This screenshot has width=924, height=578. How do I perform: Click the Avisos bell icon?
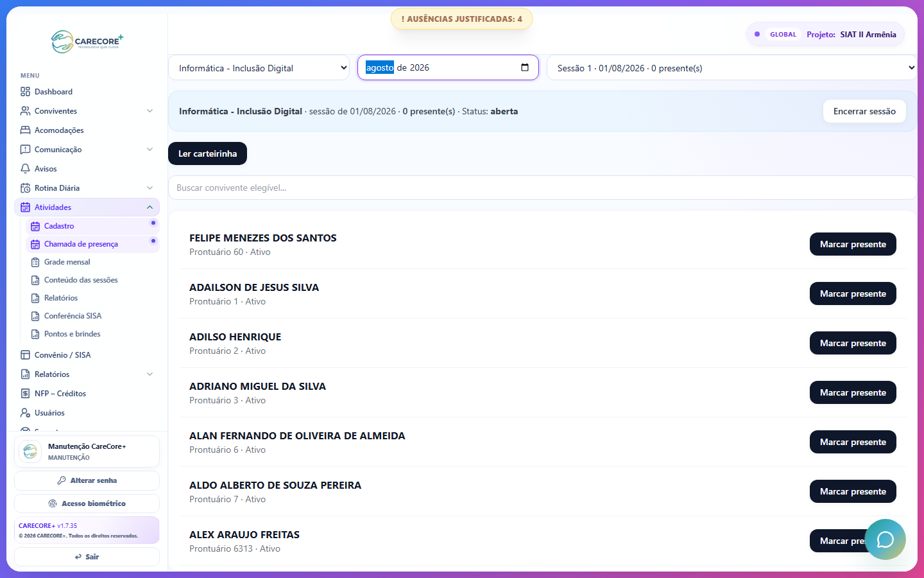[25, 169]
